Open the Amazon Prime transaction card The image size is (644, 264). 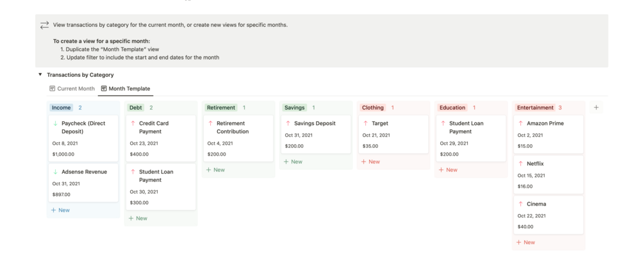click(x=549, y=134)
